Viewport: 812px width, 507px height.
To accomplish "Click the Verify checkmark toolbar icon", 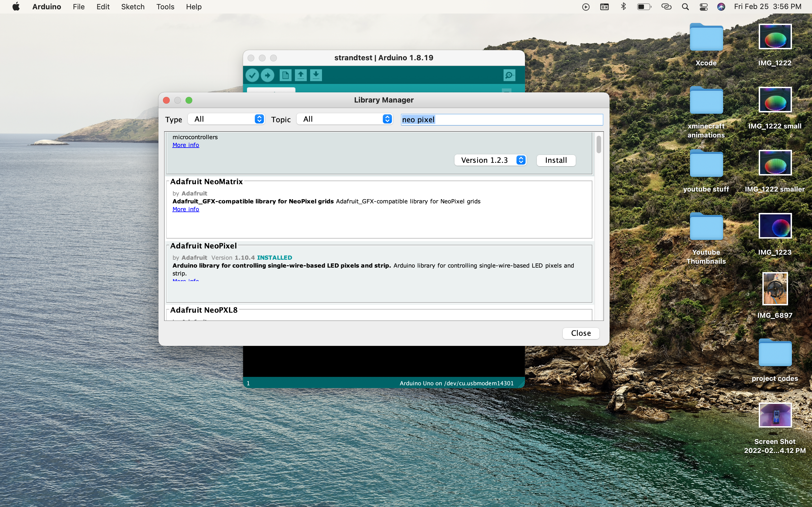I will pyautogui.click(x=252, y=75).
